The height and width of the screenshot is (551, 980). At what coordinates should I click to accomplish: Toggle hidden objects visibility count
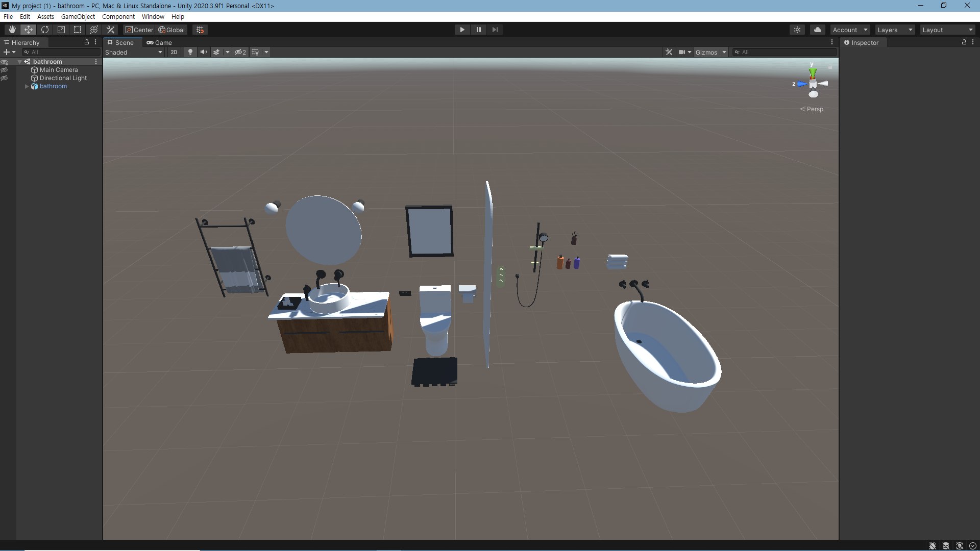click(x=240, y=52)
